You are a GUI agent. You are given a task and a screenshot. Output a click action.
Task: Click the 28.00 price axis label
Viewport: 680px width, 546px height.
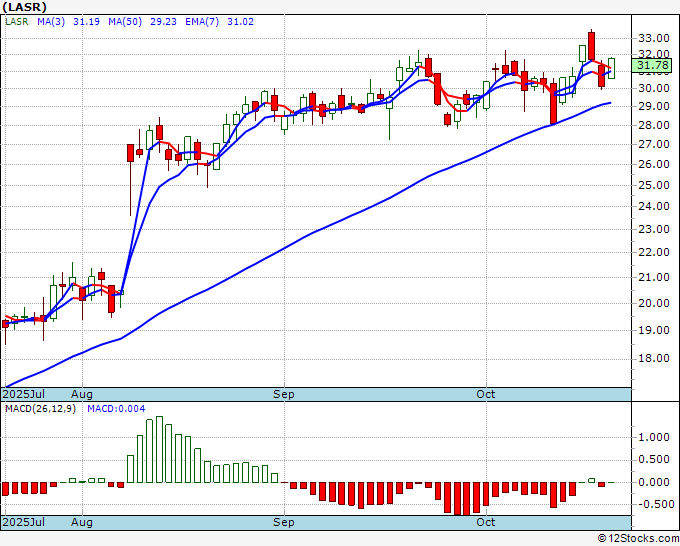coord(654,125)
